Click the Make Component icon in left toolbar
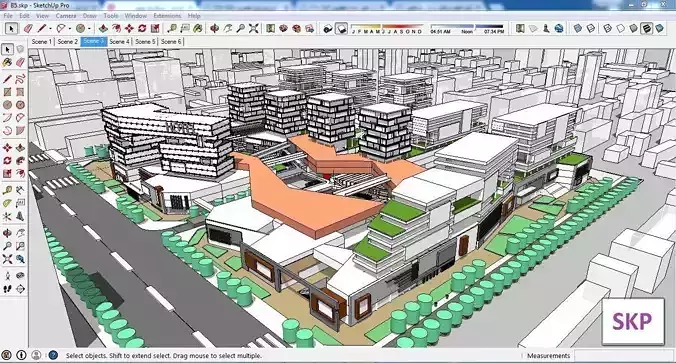Viewport: 676px width, 363px height. (x=20, y=49)
